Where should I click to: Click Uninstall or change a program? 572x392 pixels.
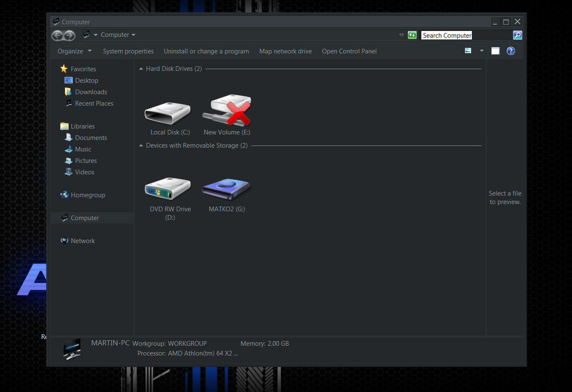pos(206,51)
